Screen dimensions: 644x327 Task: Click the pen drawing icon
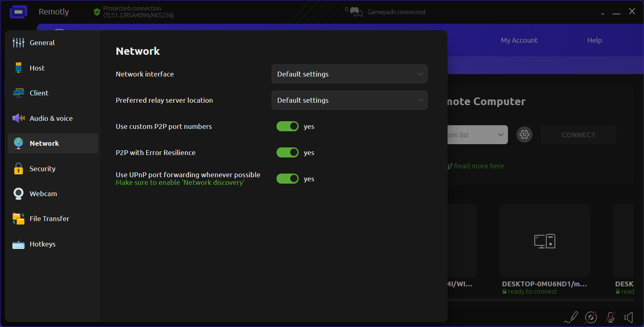pyautogui.click(x=571, y=317)
